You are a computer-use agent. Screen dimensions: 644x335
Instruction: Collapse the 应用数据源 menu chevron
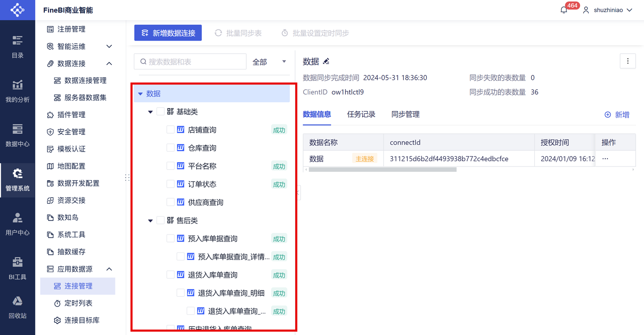109,269
